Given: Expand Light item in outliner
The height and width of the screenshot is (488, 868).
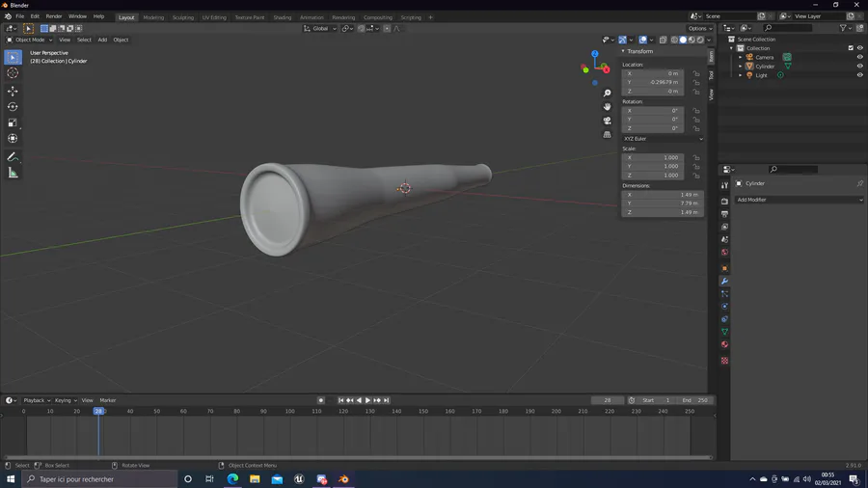Looking at the screenshot, I should tap(741, 75).
